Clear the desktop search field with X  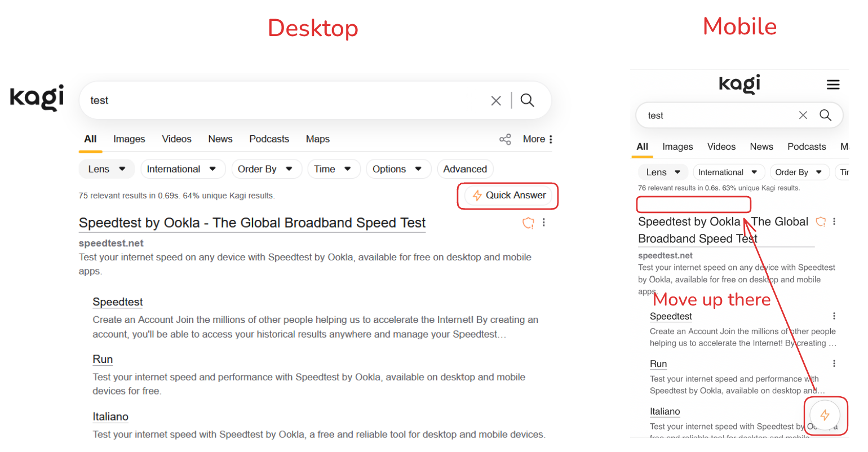(x=496, y=101)
